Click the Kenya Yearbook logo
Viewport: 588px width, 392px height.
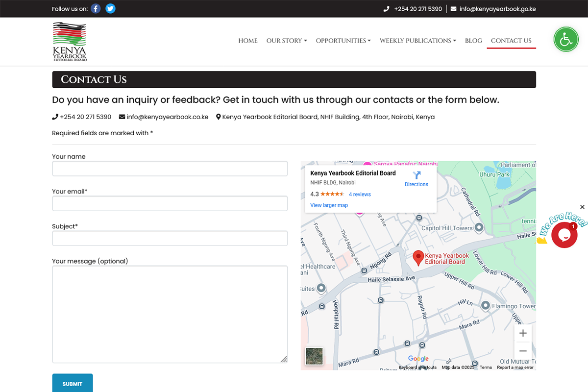click(70, 42)
